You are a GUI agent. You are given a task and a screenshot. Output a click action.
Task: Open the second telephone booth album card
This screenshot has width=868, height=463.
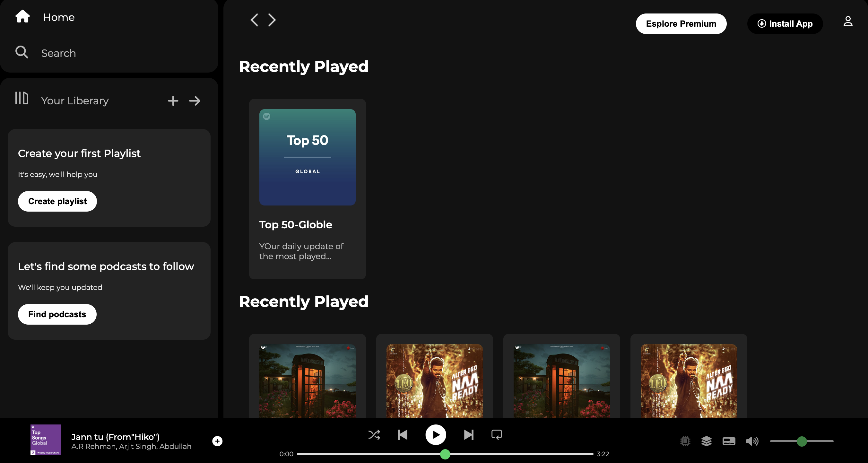(561, 376)
